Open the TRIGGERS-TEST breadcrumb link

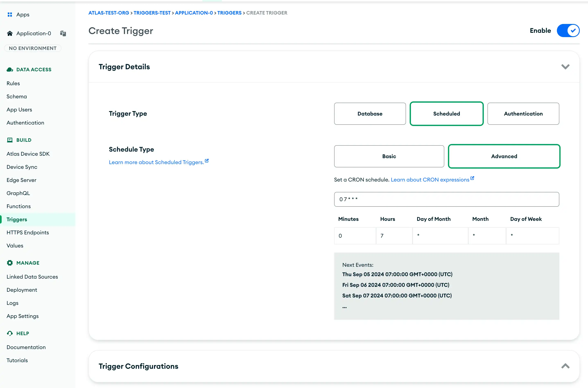[x=152, y=13]
